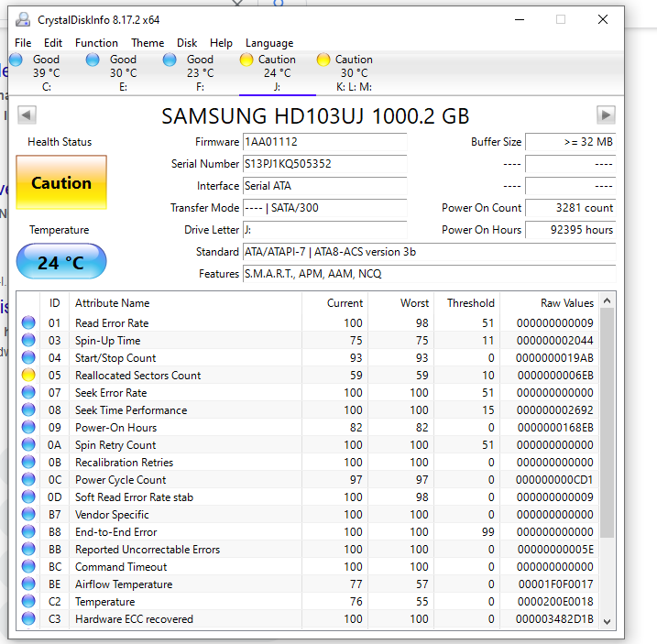
Task: Click the 24 °C temperature button
Action: [x=61, y=261]
